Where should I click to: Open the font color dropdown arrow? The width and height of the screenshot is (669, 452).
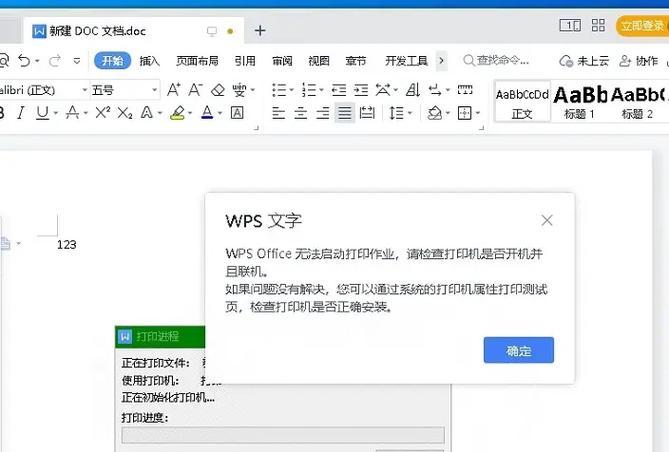click(220, 114)
